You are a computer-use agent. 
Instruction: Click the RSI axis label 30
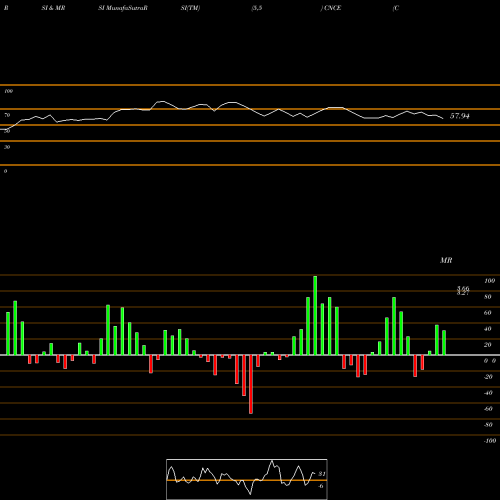tap(7, 147)
